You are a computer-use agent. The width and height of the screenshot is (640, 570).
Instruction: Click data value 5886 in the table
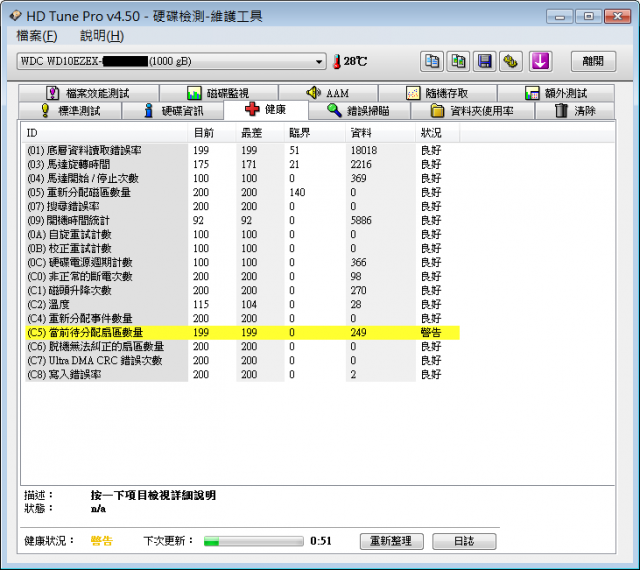coord(361,220)
